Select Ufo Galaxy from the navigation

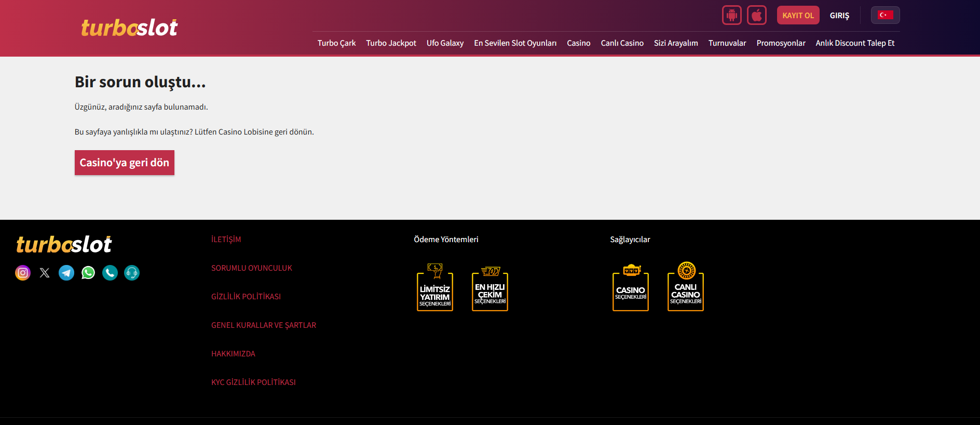click(445, 43)
